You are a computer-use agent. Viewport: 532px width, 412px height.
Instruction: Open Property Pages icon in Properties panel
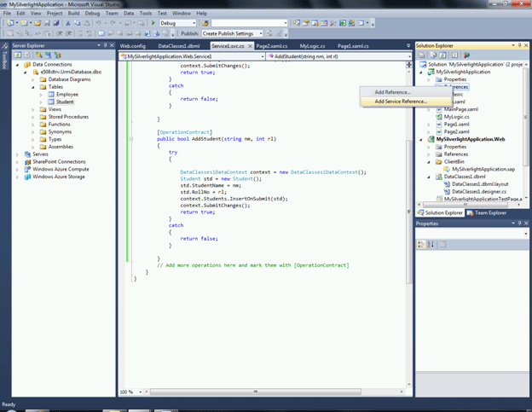(x=442, y=244)
